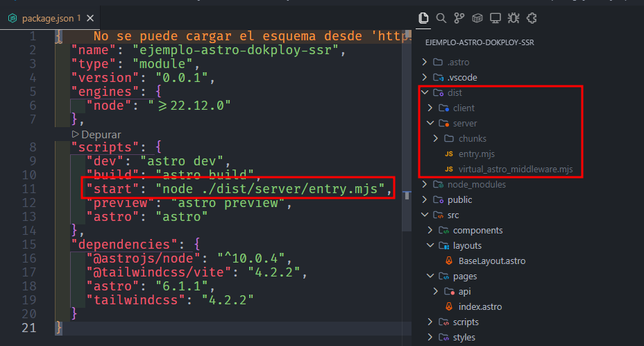This screenshot has height=346, width=644.
Task: Click the JS icon beside entry.mjs
Action: [x=449, y=154]
